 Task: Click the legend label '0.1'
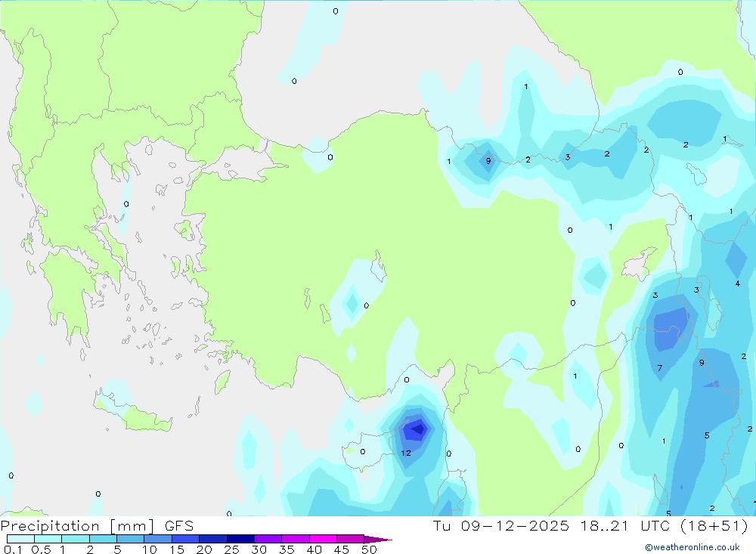point(13,549)
